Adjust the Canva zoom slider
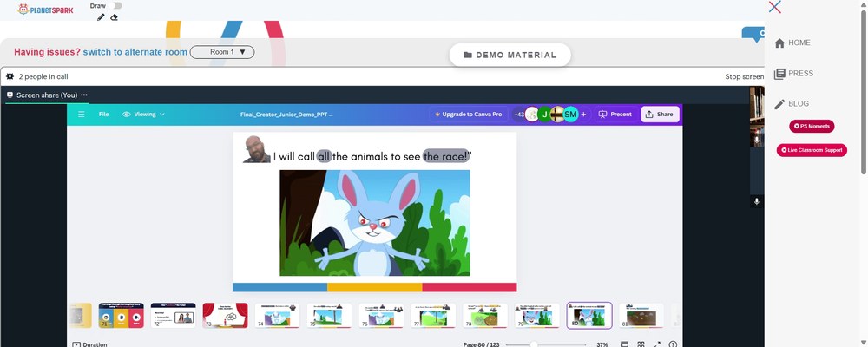Image resolution: width=868 pixels, height=347 pixels. [546, 344]
